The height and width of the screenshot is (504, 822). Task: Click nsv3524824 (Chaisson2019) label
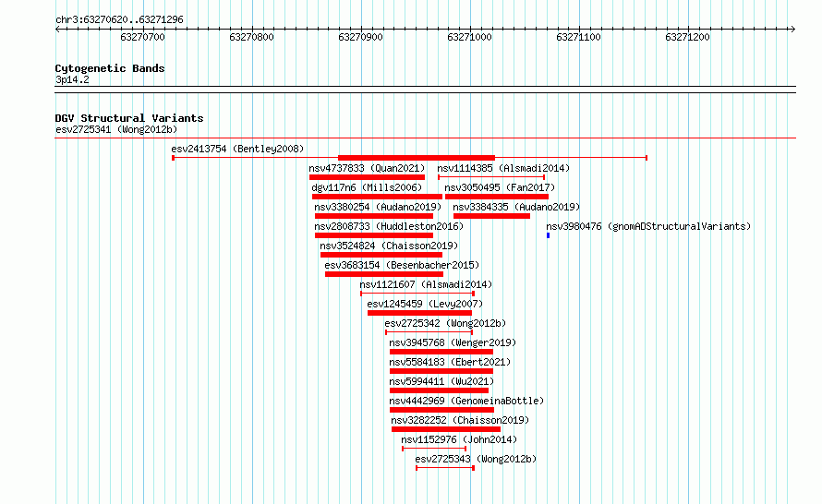click(389, 246)
